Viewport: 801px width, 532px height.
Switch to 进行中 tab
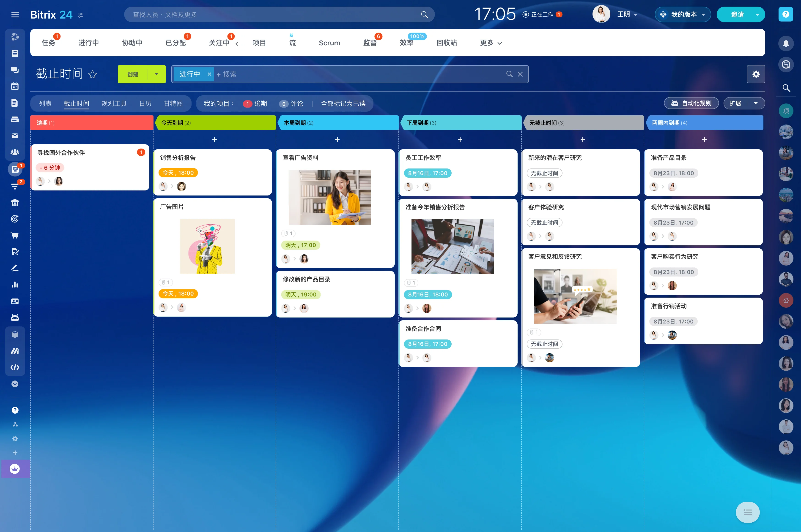tap(89, 43)
